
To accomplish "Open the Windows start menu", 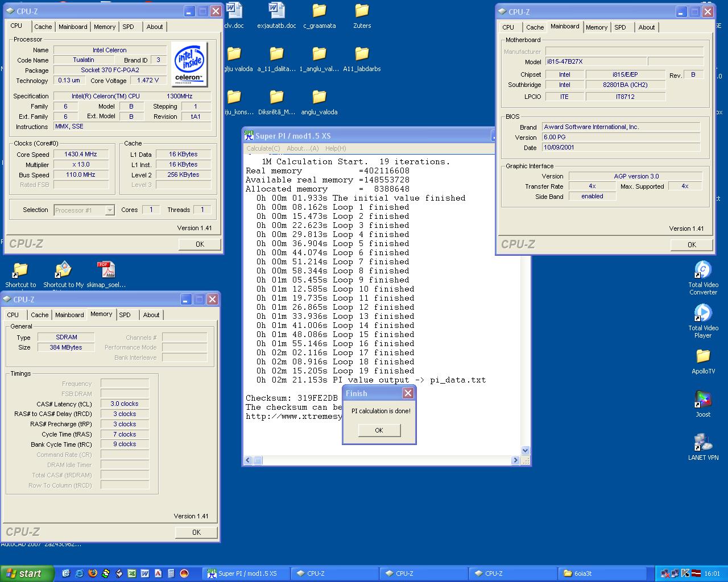I will (27, 573).
